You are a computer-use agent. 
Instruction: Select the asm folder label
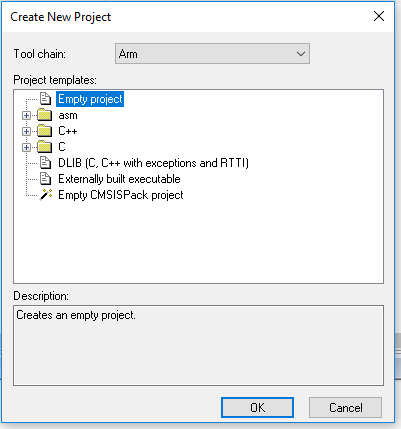click(68, 115)
